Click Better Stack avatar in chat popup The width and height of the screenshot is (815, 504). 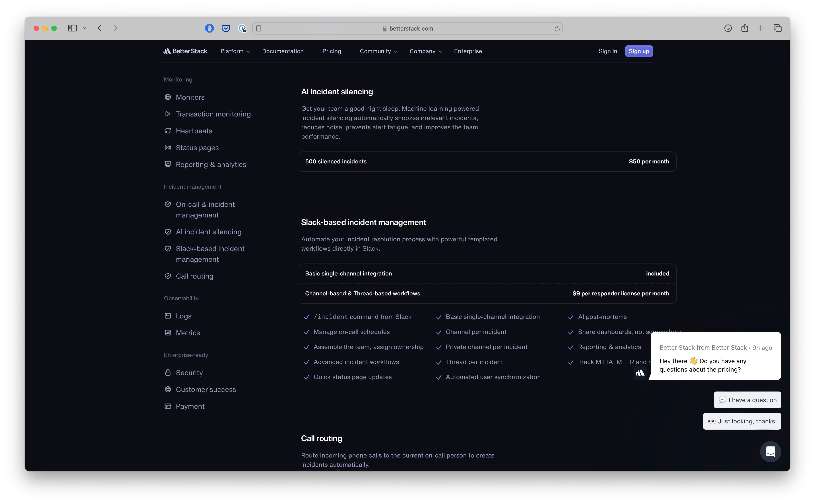(x=640, y=373)
